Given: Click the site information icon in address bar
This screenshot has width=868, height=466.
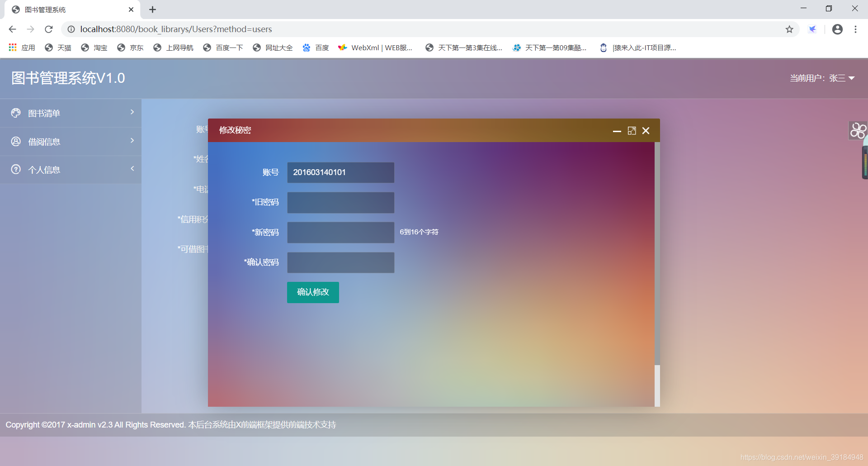Looking at the screenshot, I should coord(71,29).
